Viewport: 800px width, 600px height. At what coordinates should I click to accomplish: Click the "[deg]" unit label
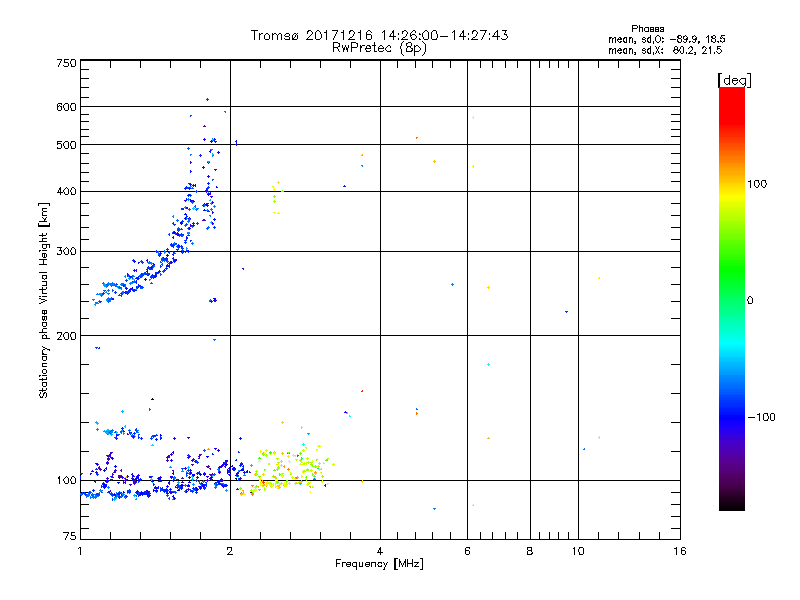click(734, 80)
